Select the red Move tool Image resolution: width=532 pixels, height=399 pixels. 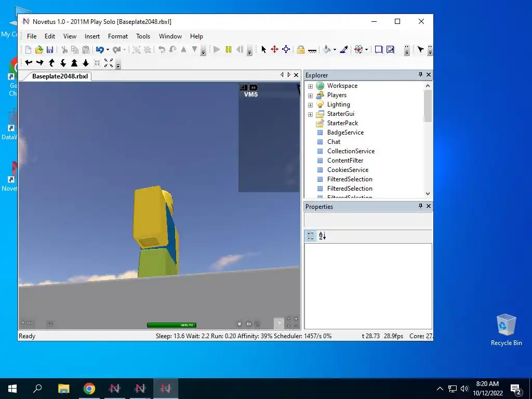click(274, 49)
